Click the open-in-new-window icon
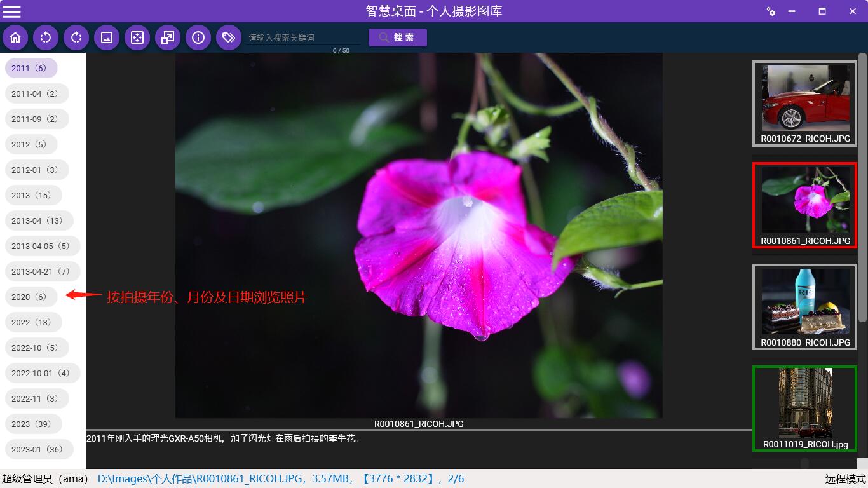The width and height of the screenshot is (868, 488). pos(168,37)
